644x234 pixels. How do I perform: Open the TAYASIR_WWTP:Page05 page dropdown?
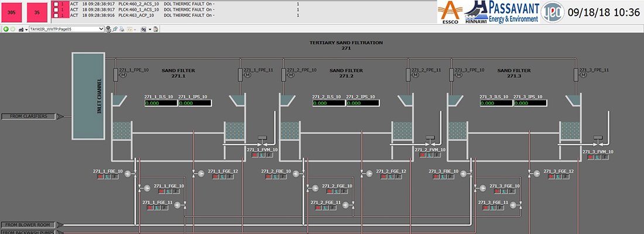coord(101,29)
